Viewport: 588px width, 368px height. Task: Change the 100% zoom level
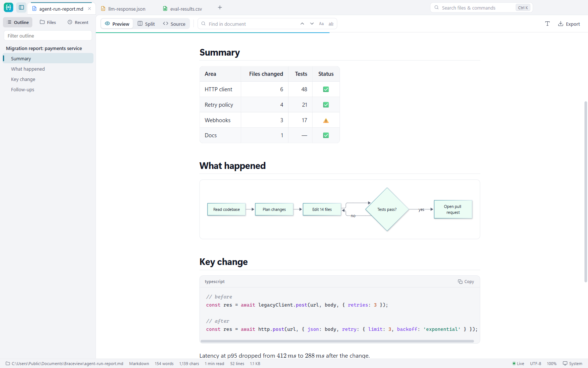[x=552, y=364]
